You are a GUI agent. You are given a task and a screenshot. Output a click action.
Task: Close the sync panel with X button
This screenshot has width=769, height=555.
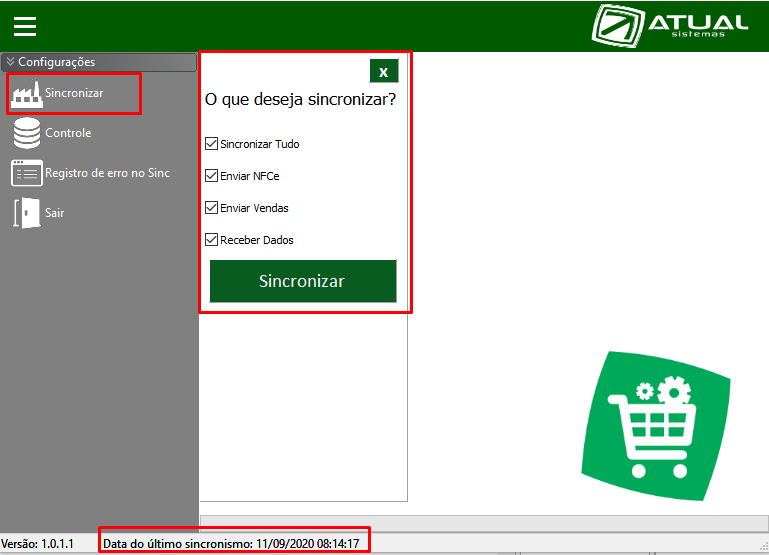(384, 71)
